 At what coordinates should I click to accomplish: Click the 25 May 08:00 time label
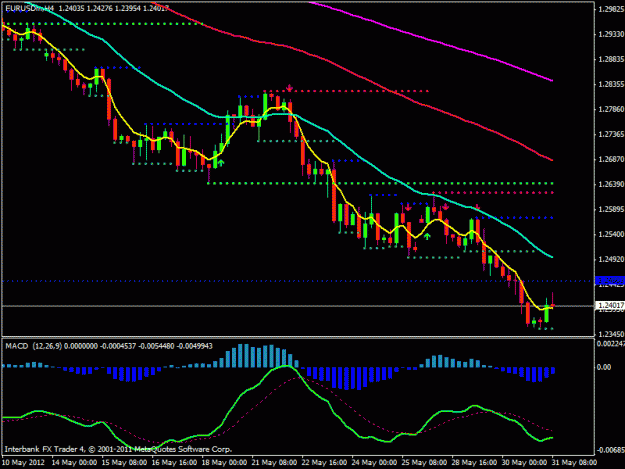[425, 463]
